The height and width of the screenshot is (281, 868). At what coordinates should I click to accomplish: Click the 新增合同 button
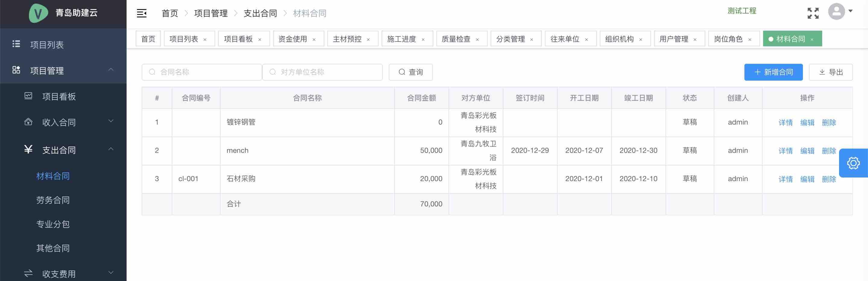point(773,72)
